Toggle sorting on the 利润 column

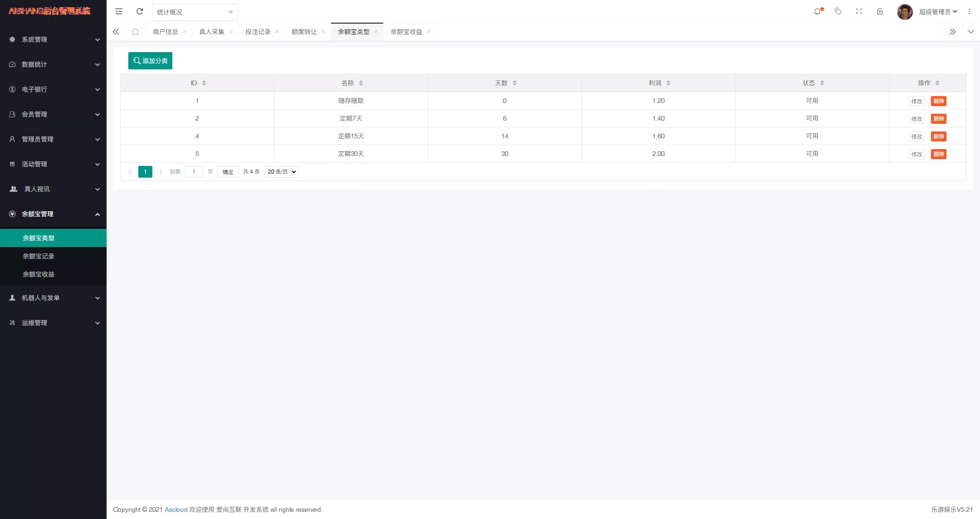tap(668, 83)
